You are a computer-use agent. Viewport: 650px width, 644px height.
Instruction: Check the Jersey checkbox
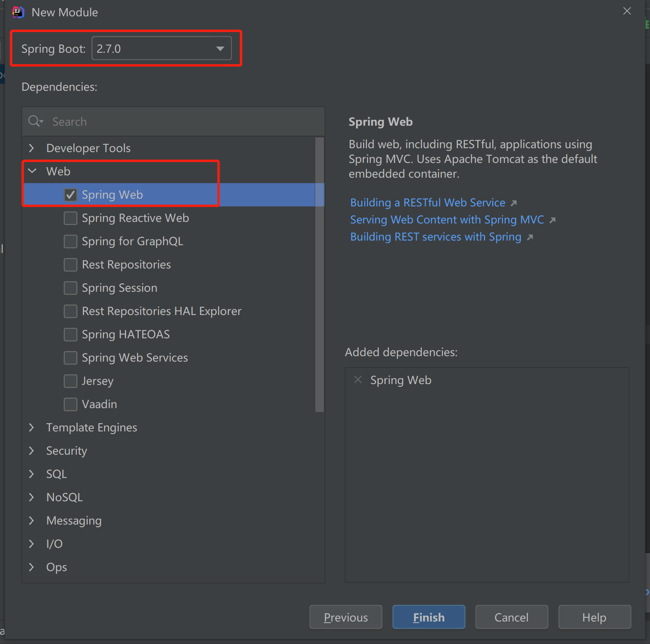[x=70, y=381]
